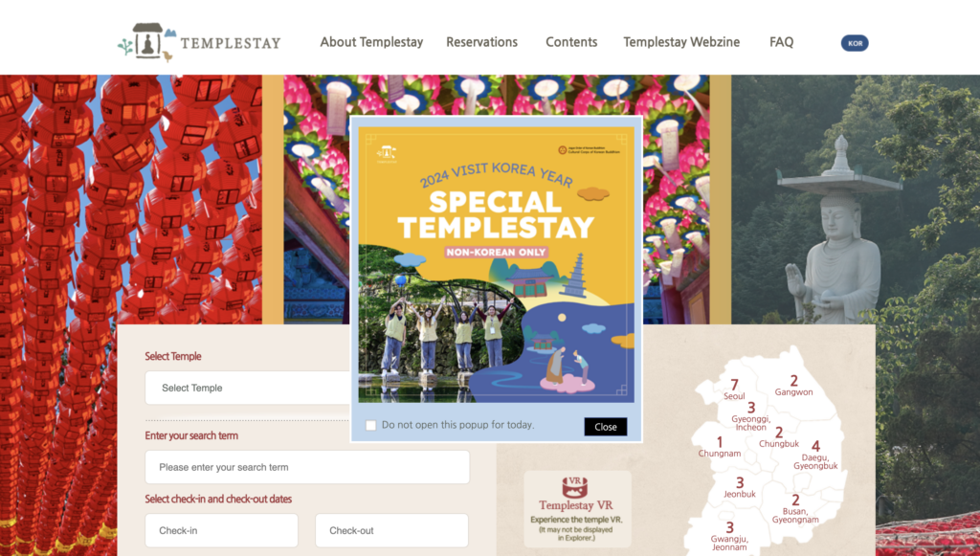Screen dimensions: 980x556
Task: Close the Special Templestay popup
Action: point(606,427)
